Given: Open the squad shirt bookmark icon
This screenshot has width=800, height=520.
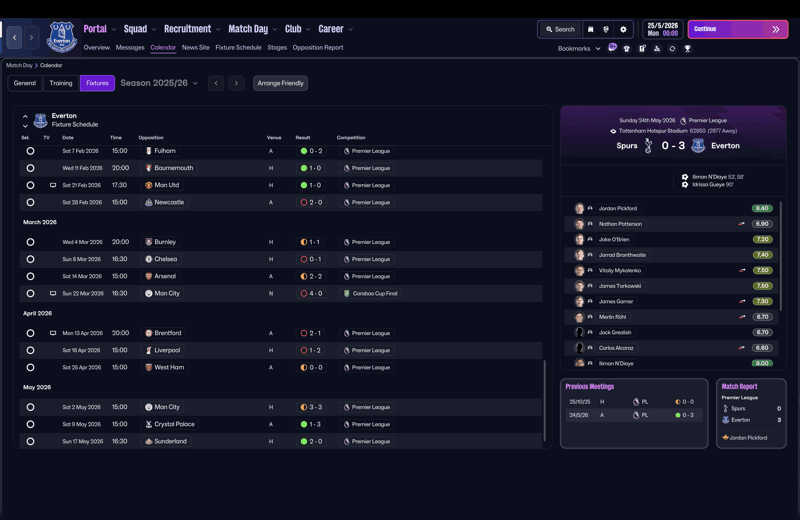Looking at the screenshot, I should [627, 48].
